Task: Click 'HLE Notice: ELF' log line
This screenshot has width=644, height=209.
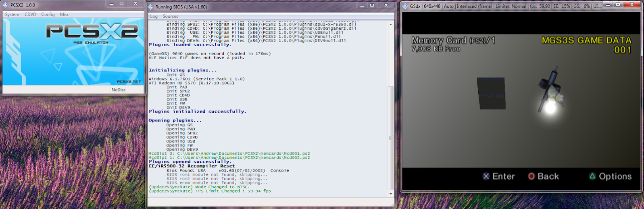Action: click(196, 58)
